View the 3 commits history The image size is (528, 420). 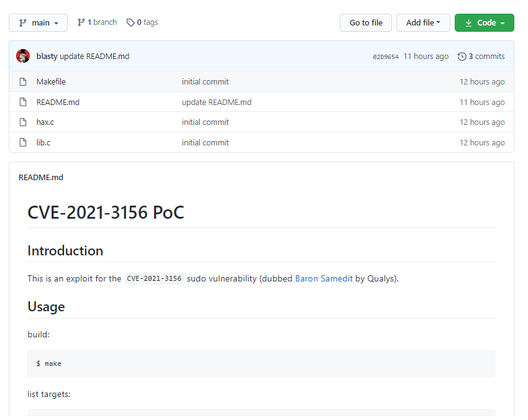coord(486,56)
